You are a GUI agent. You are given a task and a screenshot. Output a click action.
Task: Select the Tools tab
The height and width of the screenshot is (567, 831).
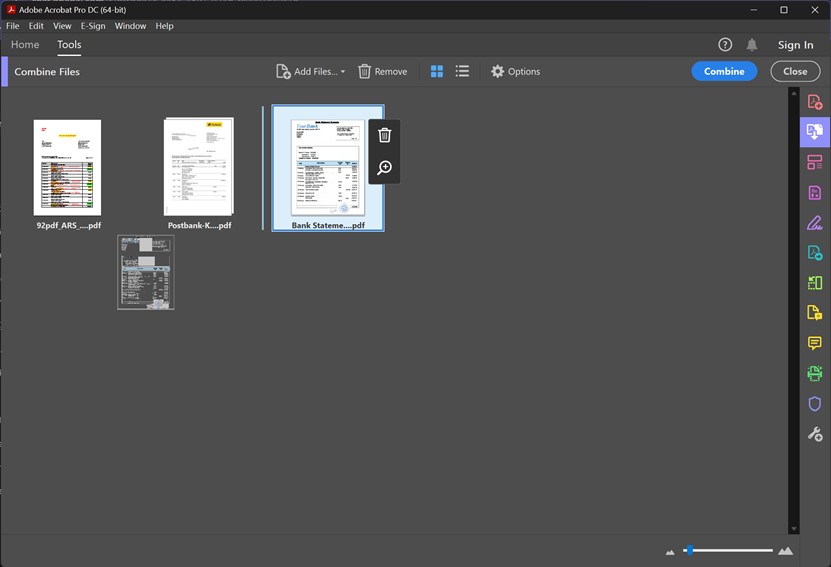pyautogui.click(x=69, y=45)
